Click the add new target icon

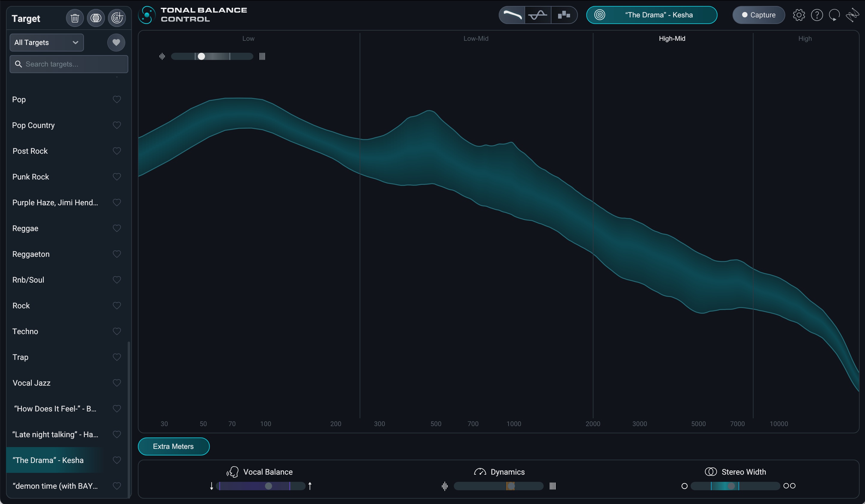117,18
